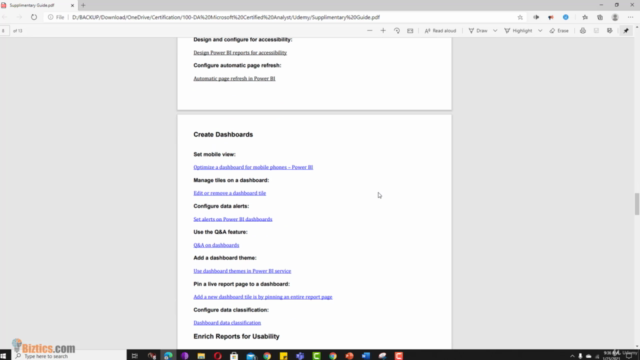The height and width of the screenshot is (360, 640).
Task: Open Q&A on dashboards link
Action: [216, 245]
